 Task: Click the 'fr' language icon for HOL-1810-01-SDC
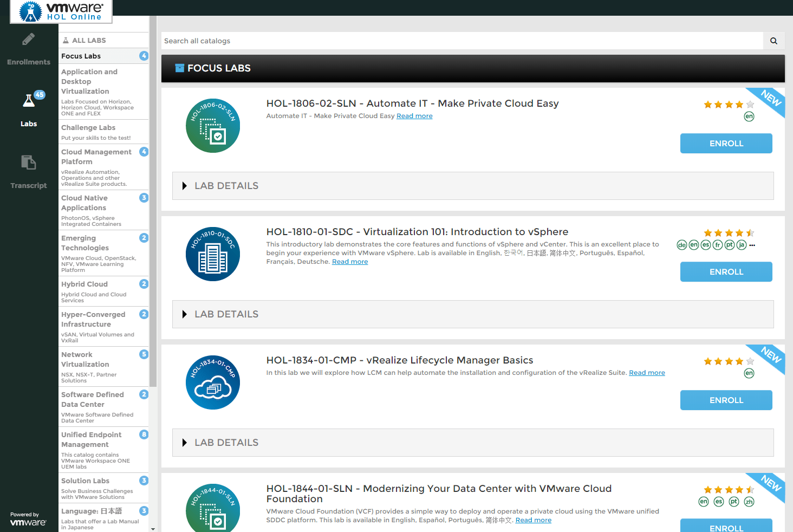pos(718,245)
